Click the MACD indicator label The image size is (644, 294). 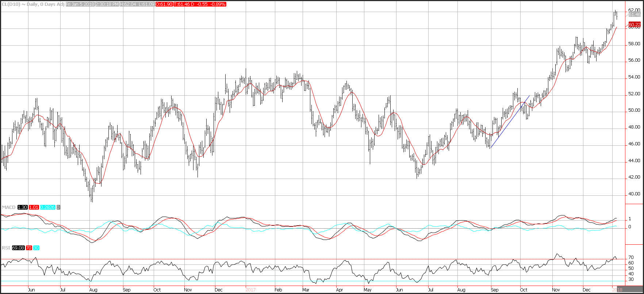click(x=8, y=207)
